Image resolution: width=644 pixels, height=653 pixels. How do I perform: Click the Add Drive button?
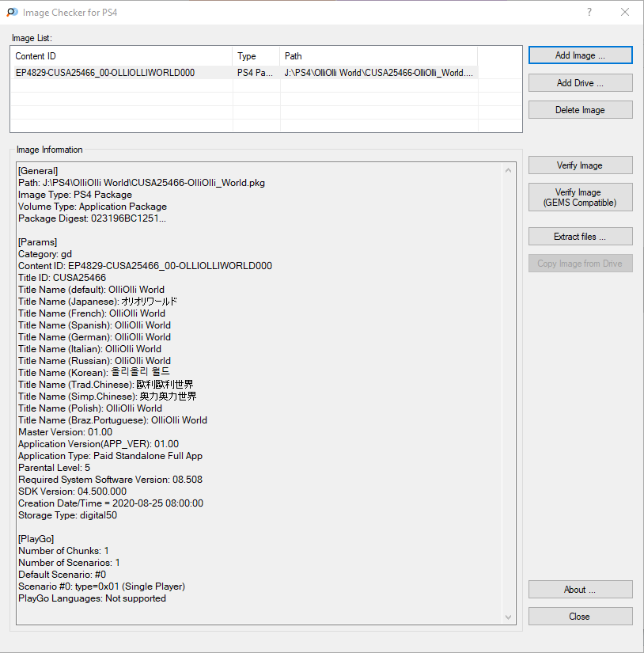(580, 83)
